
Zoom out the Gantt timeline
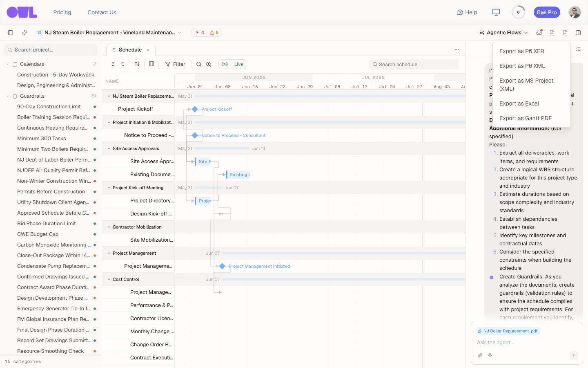[199, 64]
